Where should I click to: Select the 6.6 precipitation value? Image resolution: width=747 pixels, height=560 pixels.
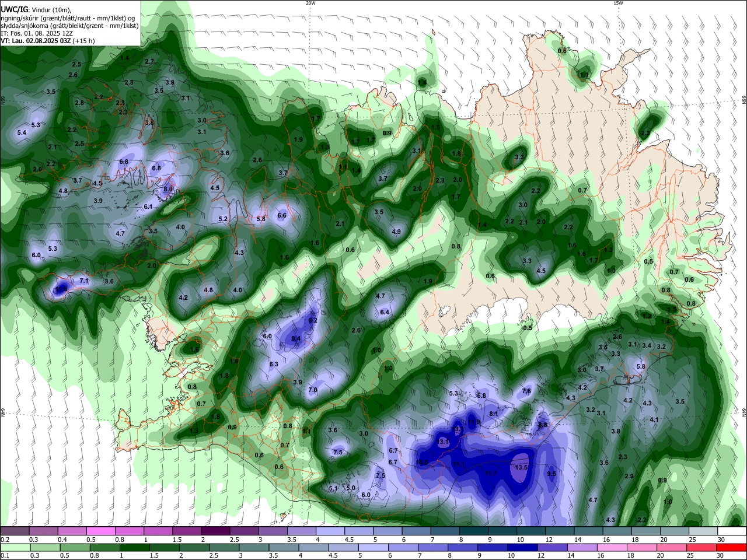(282, 215)
